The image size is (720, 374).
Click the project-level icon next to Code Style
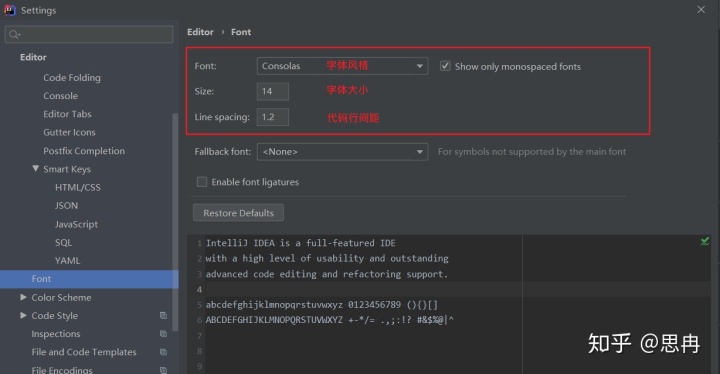click(x=163, y=315)
